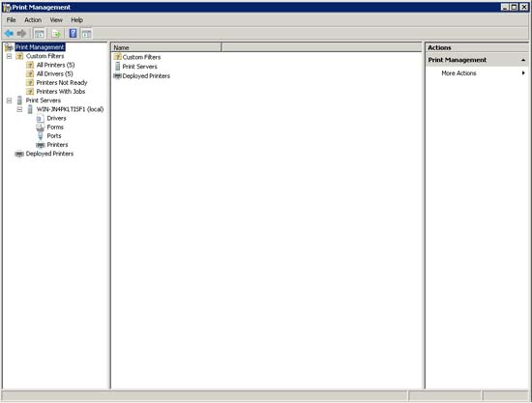Click the Print Management header in Actions pane
Screen dimensions: 532x403
point(477,60)
